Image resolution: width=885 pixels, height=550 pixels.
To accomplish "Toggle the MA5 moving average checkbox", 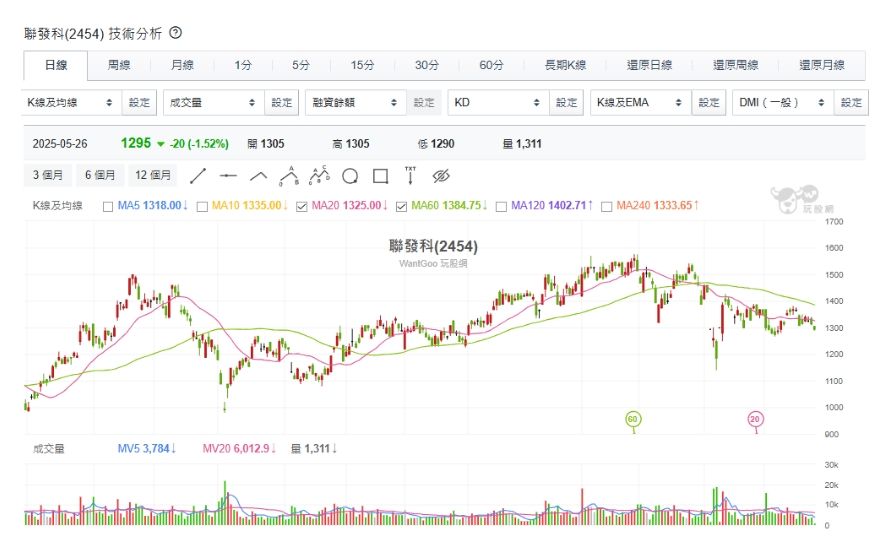I will coord(108,207).
